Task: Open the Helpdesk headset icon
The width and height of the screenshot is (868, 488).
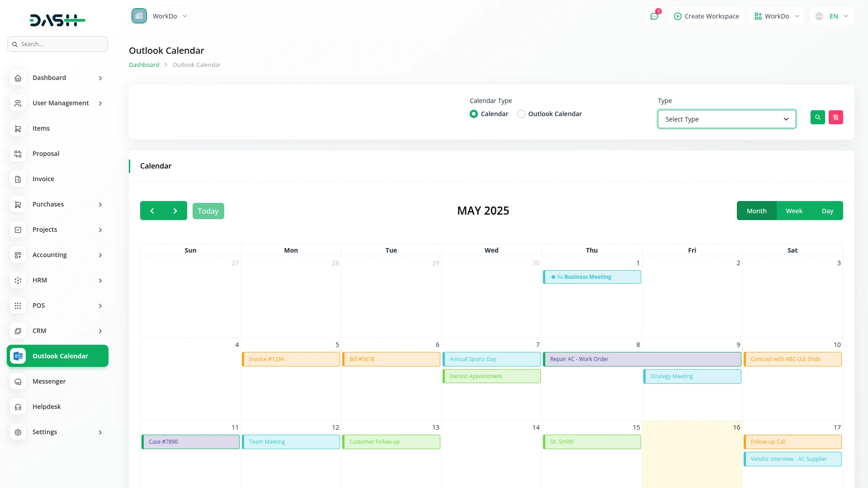Action: point(18,407)
